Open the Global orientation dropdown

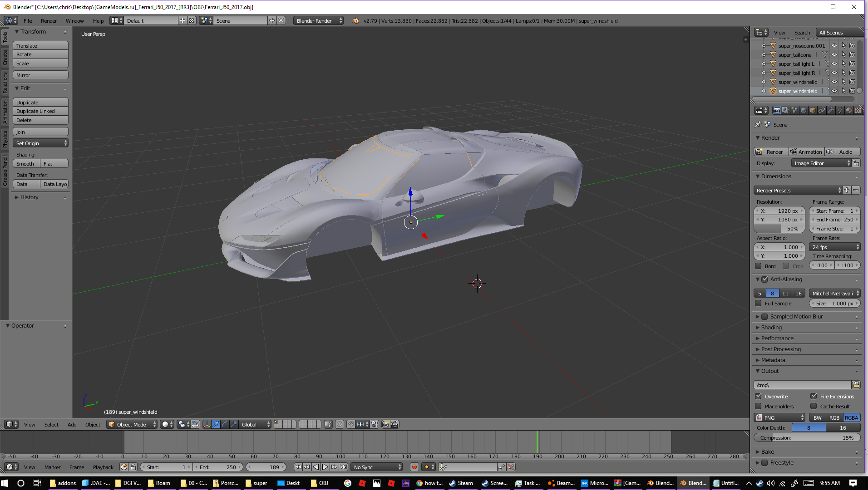tap(255, 424)
